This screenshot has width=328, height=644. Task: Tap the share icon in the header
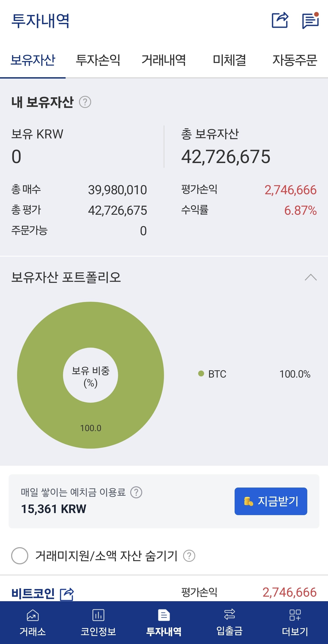point(280,20)
